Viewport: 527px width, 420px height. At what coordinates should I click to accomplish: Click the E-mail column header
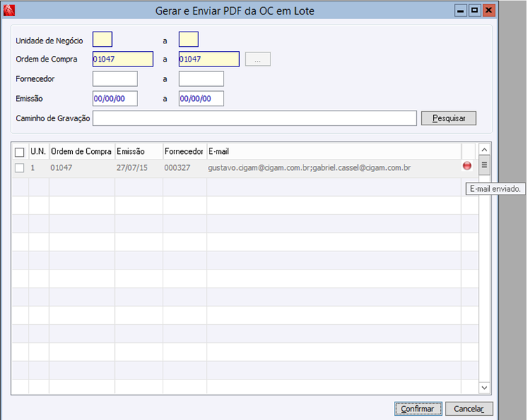[334, 151]
